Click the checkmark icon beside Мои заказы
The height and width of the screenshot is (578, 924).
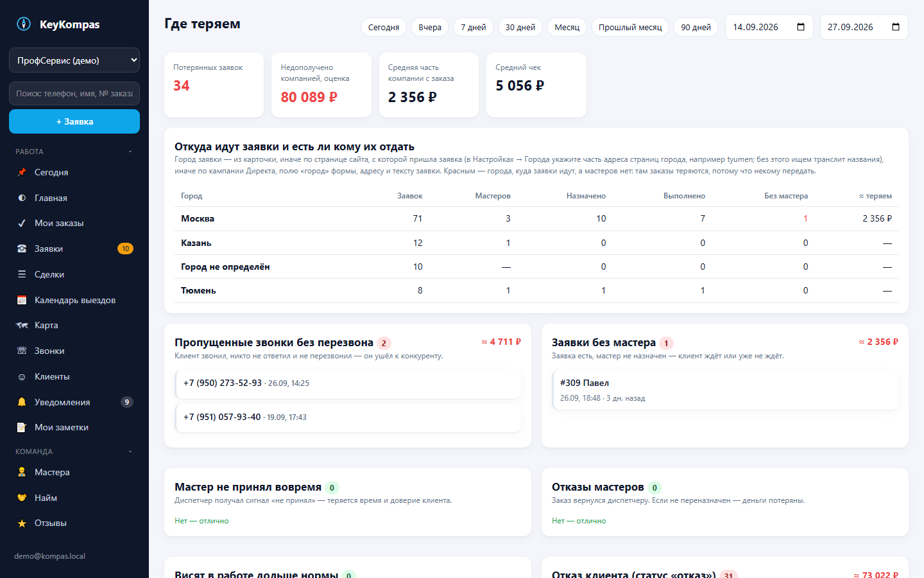22,223
